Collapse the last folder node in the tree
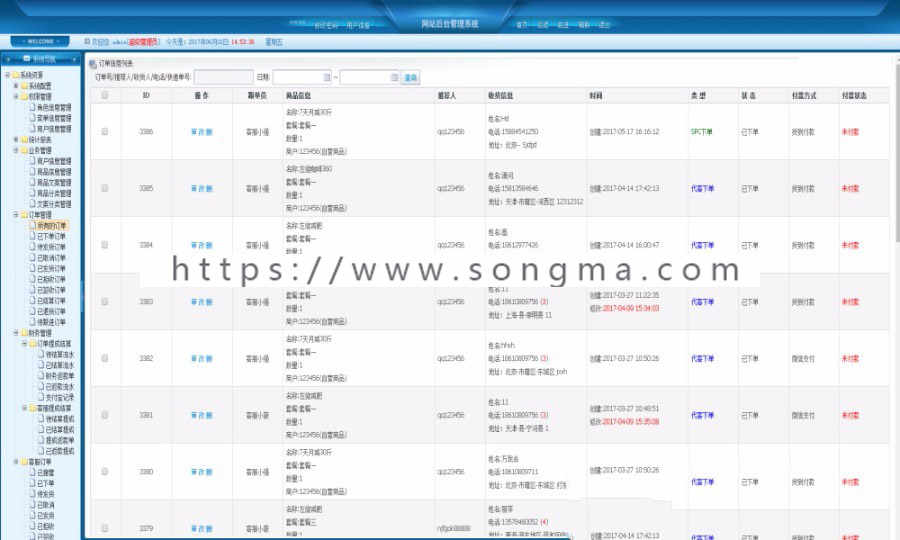Screen dimensions: 900x540 [x=16, y=461]
